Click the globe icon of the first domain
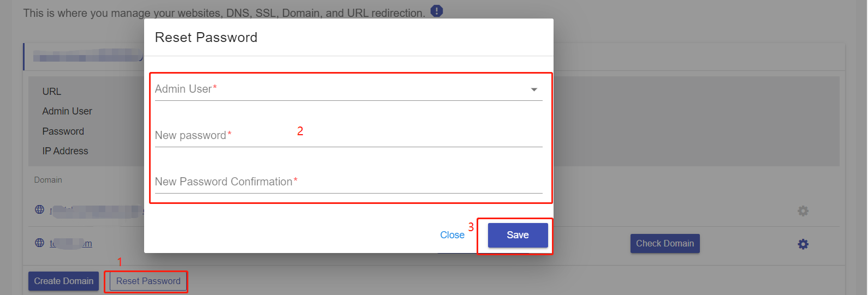The image size is (868, 295). click(40, 209)
